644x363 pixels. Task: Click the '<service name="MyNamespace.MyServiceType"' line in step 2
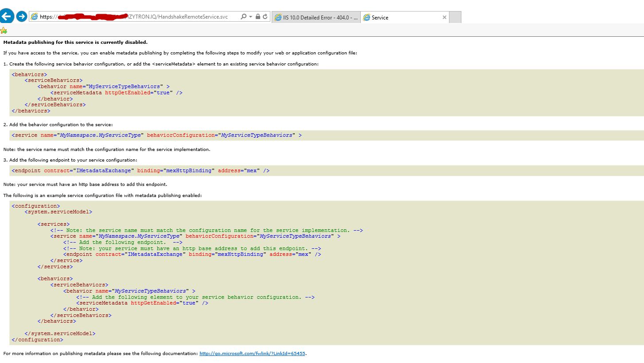point(156,135)
